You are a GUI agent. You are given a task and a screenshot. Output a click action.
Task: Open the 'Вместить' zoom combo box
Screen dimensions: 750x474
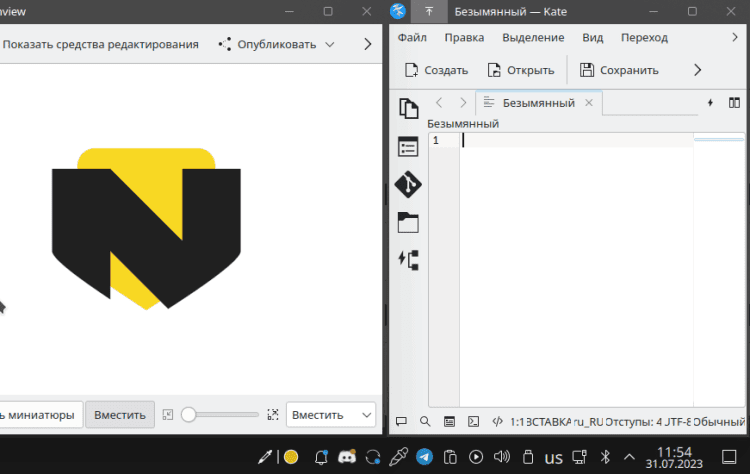[x=331, y=414]
